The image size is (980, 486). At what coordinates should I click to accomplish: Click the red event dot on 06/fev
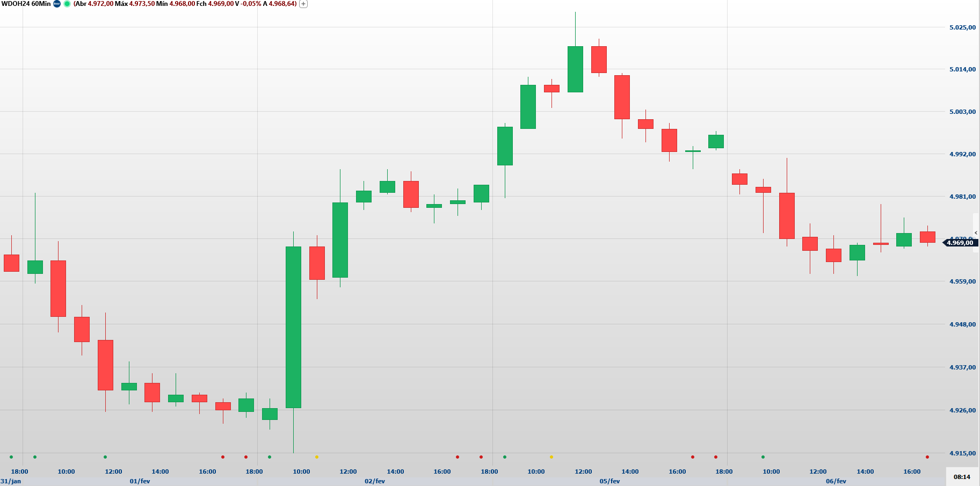pyautogui.click(x=927, y=457)
